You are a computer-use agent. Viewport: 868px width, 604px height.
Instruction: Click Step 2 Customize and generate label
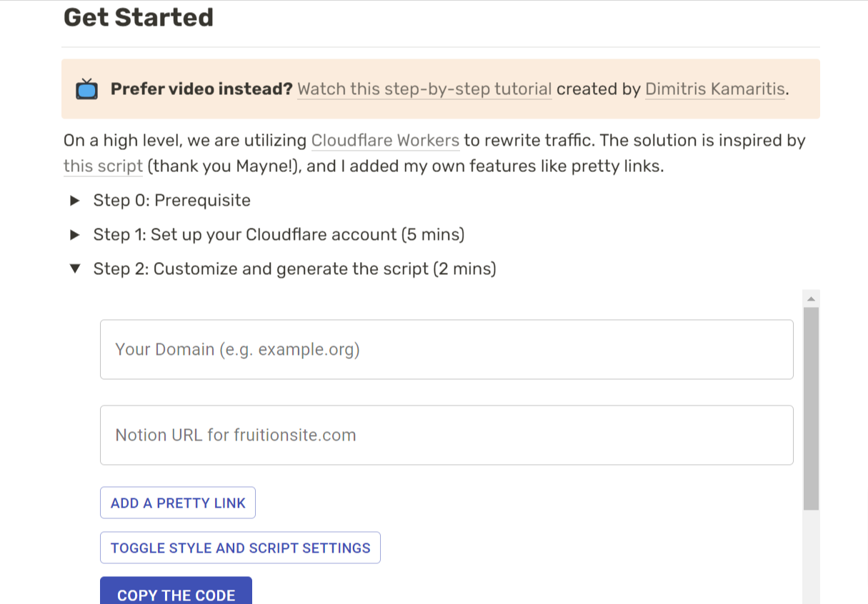tap(294, 269)
